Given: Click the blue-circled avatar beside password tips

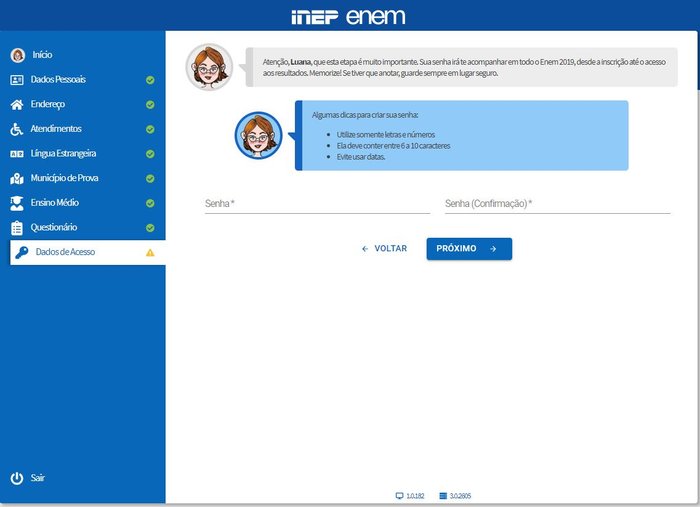Looking at the screenshot, I should click(x=258, y=135).
